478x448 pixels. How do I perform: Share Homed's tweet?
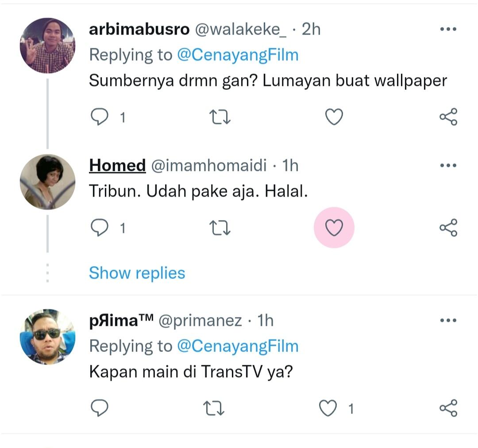448,228
